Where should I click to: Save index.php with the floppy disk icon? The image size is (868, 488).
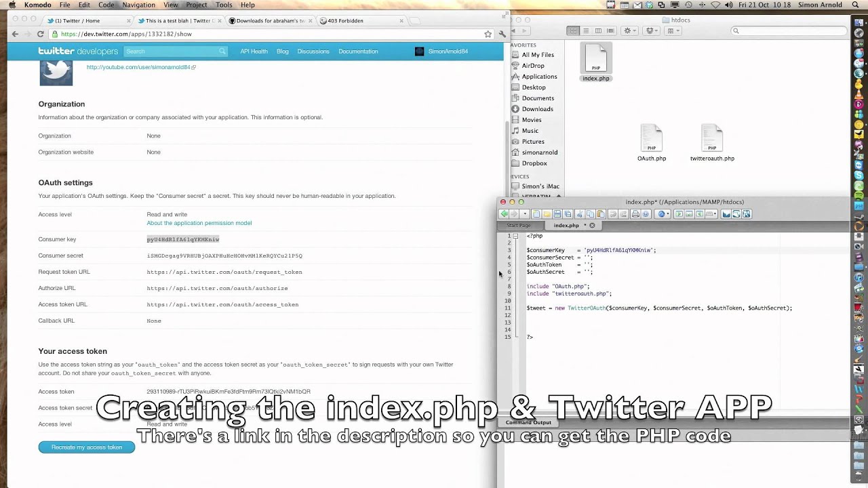[x=557, y=214]
